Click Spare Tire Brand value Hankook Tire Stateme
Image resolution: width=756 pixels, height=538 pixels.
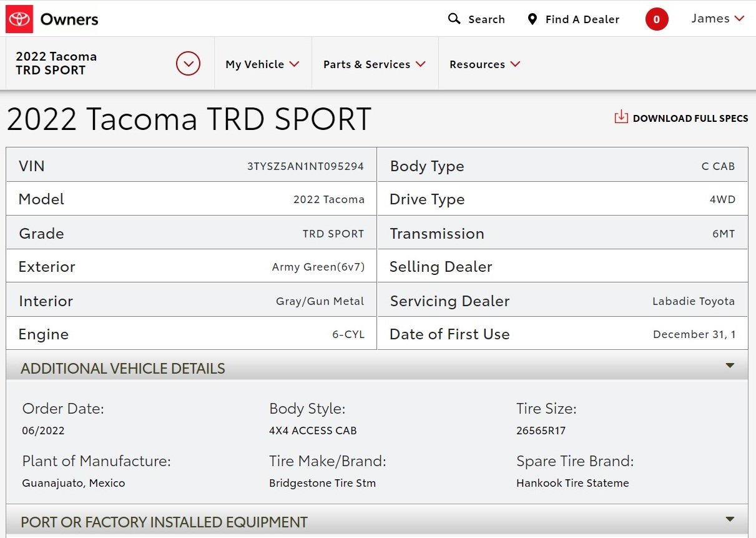tap(572, 483)
